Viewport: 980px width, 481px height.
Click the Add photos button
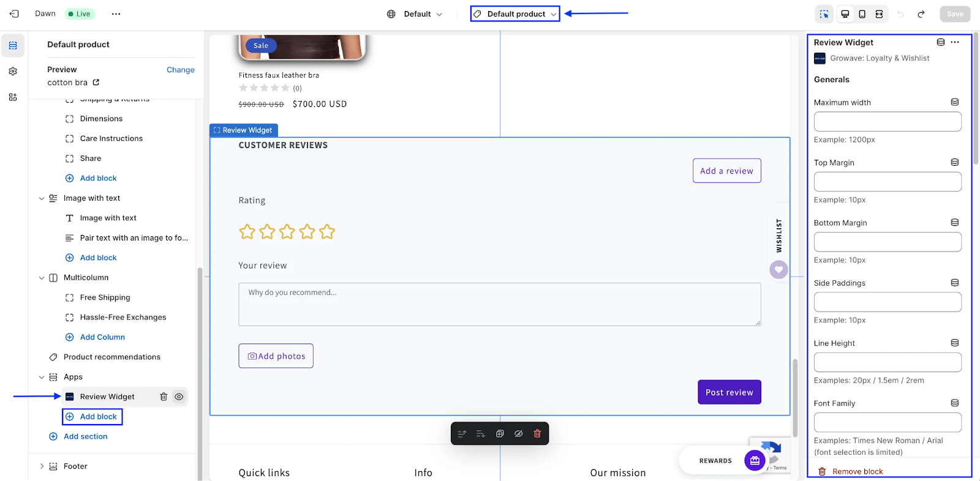tap(276, 356)
